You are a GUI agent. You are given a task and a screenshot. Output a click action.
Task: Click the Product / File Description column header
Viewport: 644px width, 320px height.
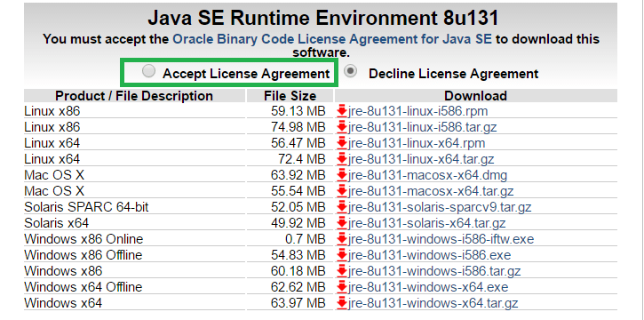(134, 96)
